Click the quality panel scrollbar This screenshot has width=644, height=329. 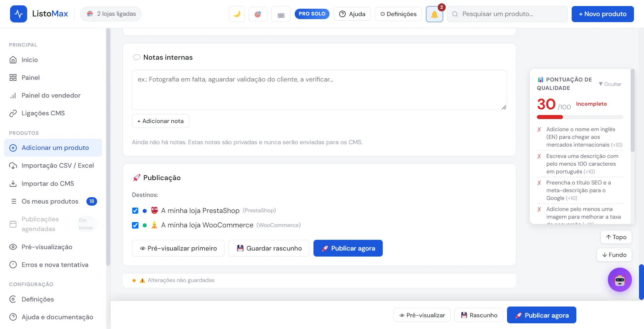[632, 111]
